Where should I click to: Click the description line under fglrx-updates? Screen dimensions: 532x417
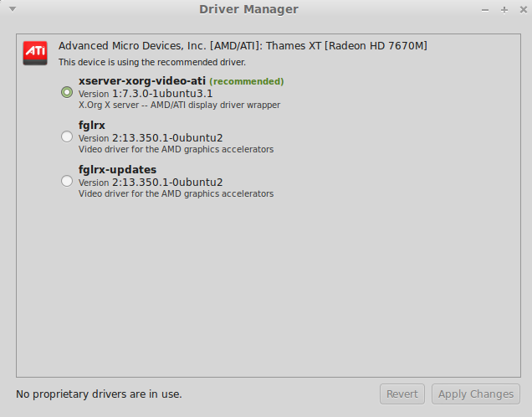(x=176, y=193)
